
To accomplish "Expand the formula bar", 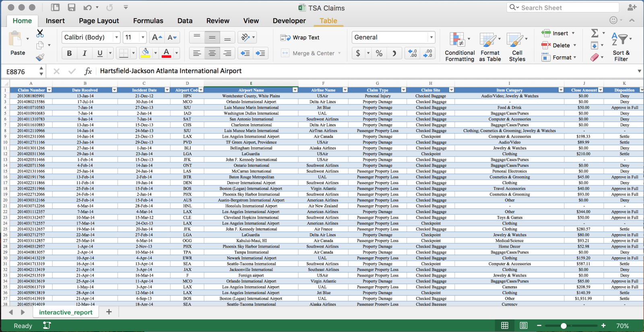I will 639,71.
